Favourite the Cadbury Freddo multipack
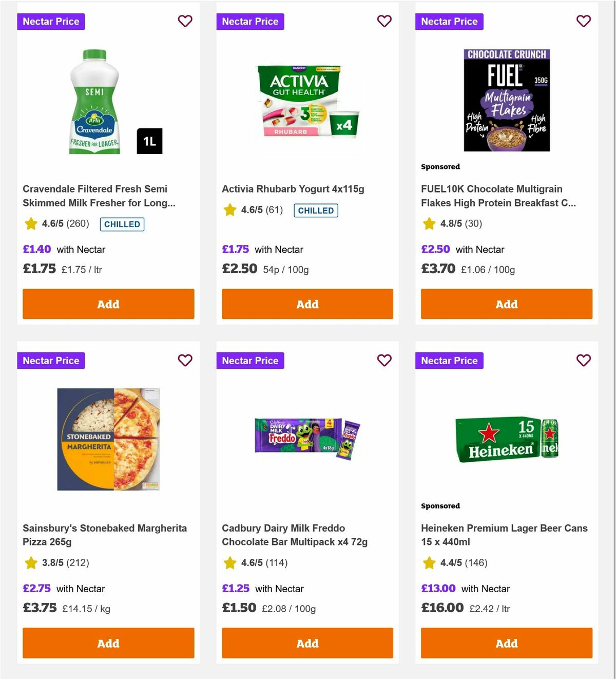This screenshot has width=616, height=679. click(384, 361)
